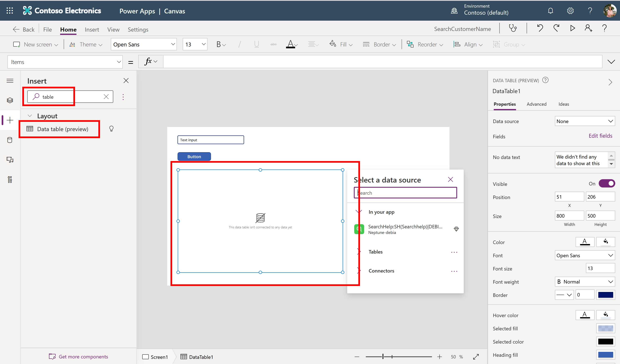Toggle the Visible switch off
620x364 pixels.
607,183
